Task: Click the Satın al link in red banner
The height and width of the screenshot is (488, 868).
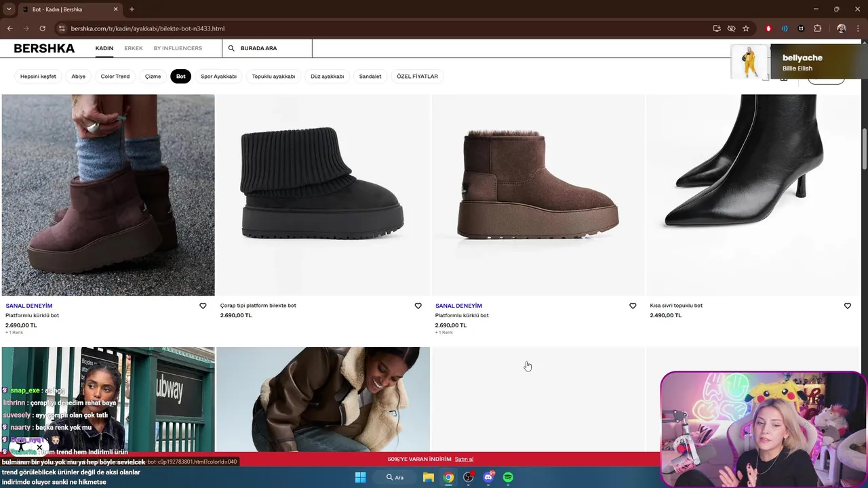Action: tap(464, 459)
